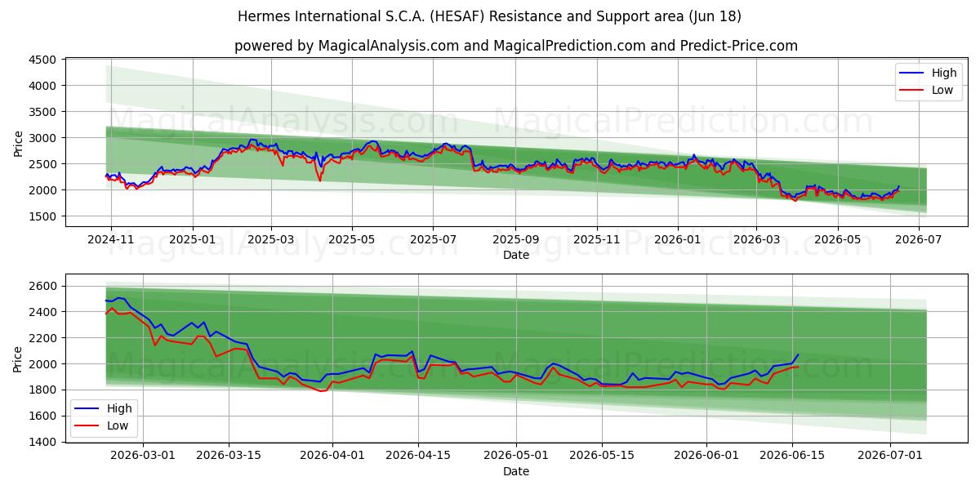Image resolution: width=980 pixels, height=490 pixels.
Task: Click the upper chart date tick 2025-03
Action: [x=271, y=240]
